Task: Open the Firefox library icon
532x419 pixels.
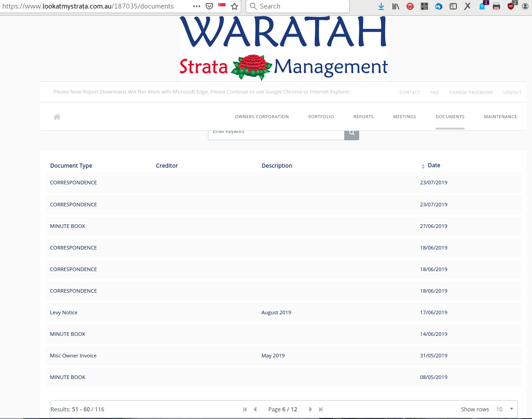Action: [x=396, y=6]
